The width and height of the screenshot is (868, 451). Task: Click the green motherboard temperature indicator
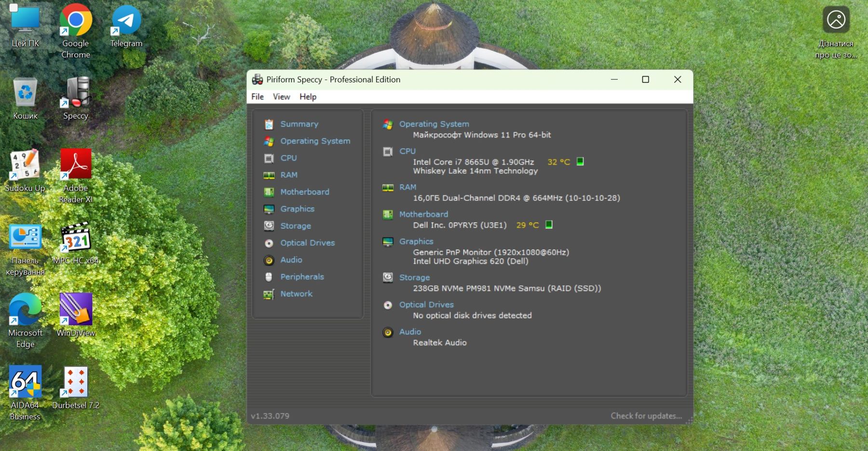[549, 225]
